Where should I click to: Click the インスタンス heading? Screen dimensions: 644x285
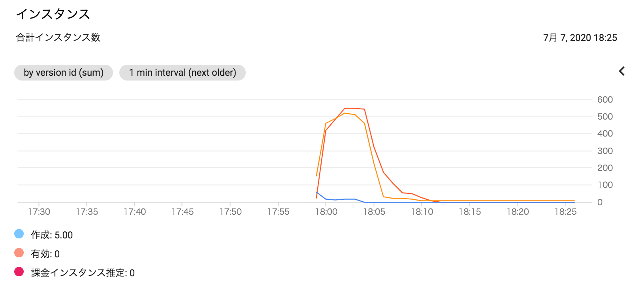pos(53,14)
